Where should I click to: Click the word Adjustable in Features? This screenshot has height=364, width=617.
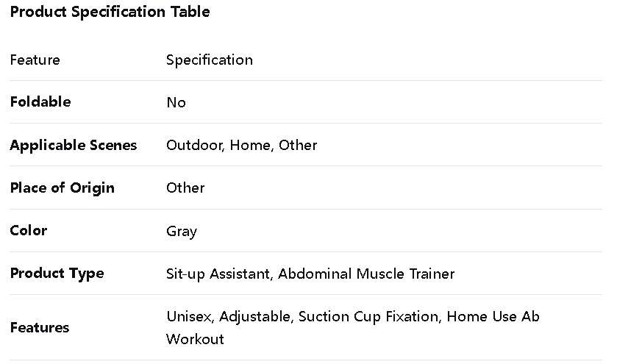256,316
